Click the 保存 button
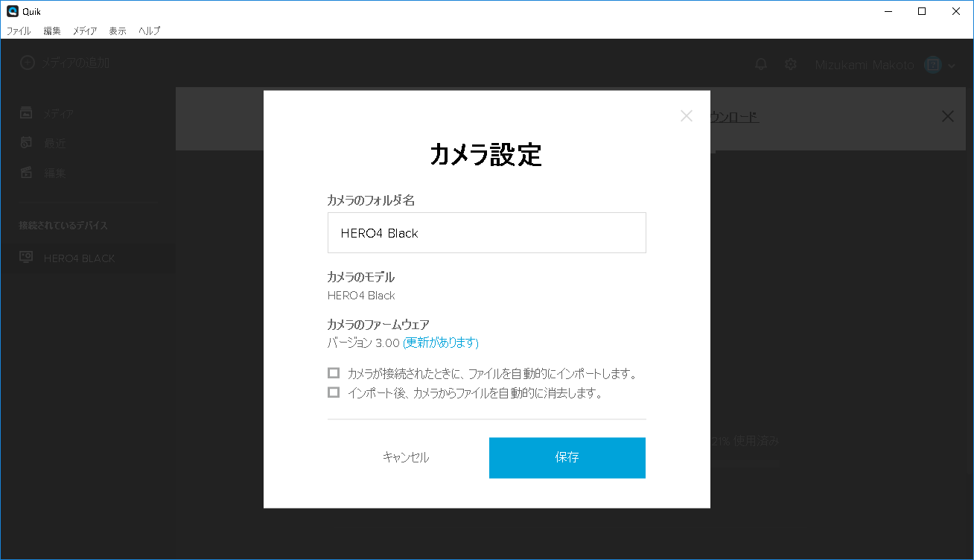The width and height of the screenshot is (974, 560). pyautogui.click(x=567, y=457)
